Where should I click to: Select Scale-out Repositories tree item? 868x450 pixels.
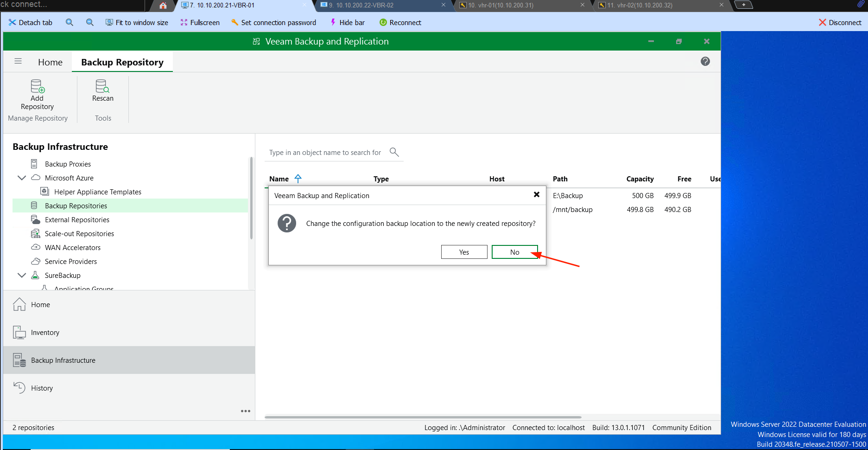79,233
